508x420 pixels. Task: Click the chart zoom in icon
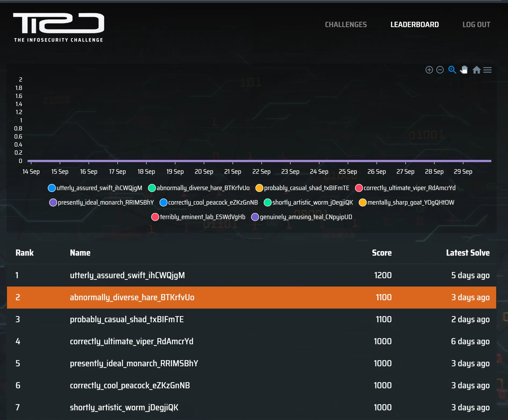coord(429,70)
